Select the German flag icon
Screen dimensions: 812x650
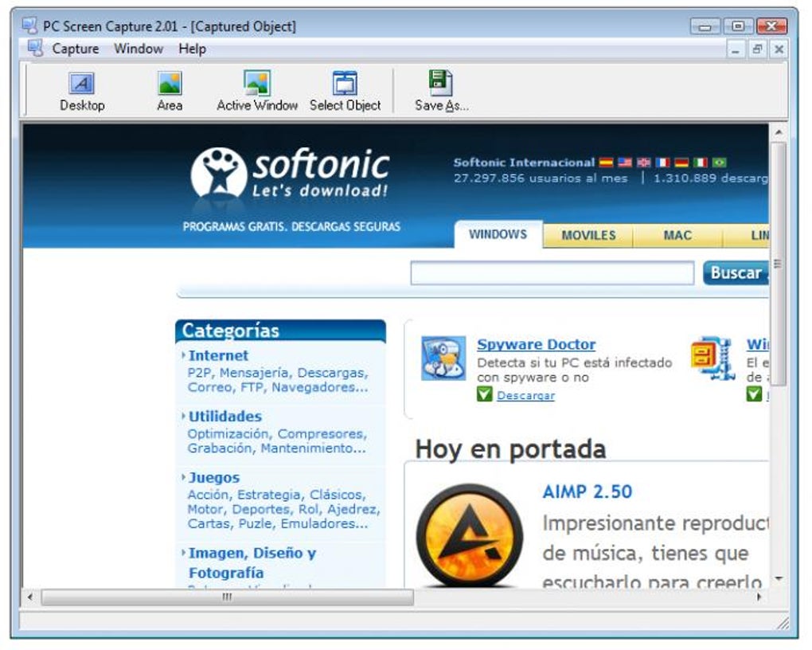point(681,162)
